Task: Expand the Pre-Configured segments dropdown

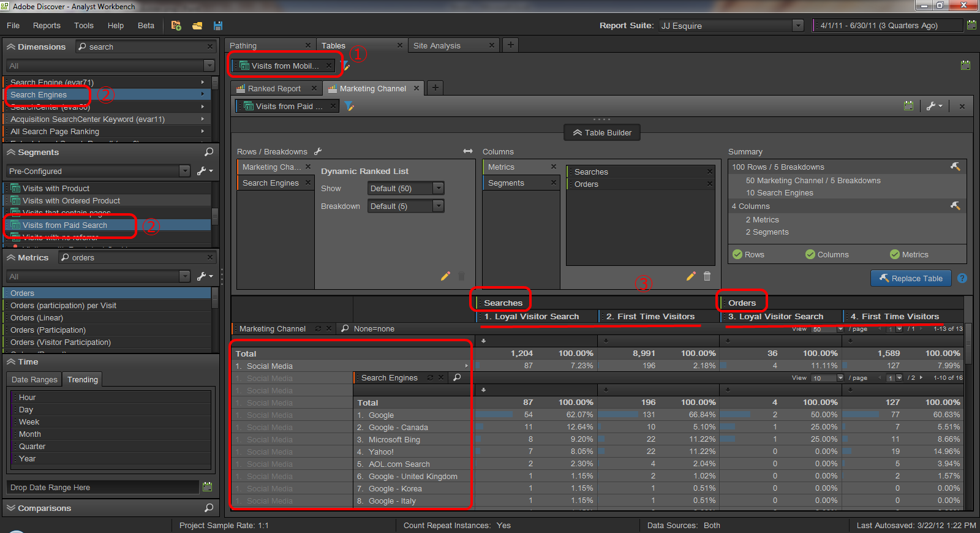Action: pos(184,172)
